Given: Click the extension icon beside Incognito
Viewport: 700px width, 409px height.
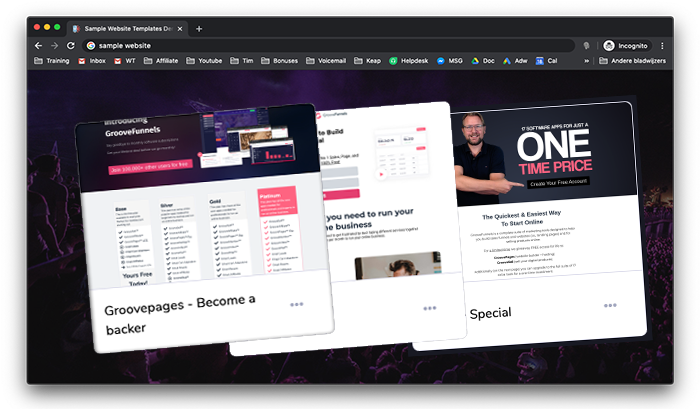Looking at the screenshot, I should [587, 46].
